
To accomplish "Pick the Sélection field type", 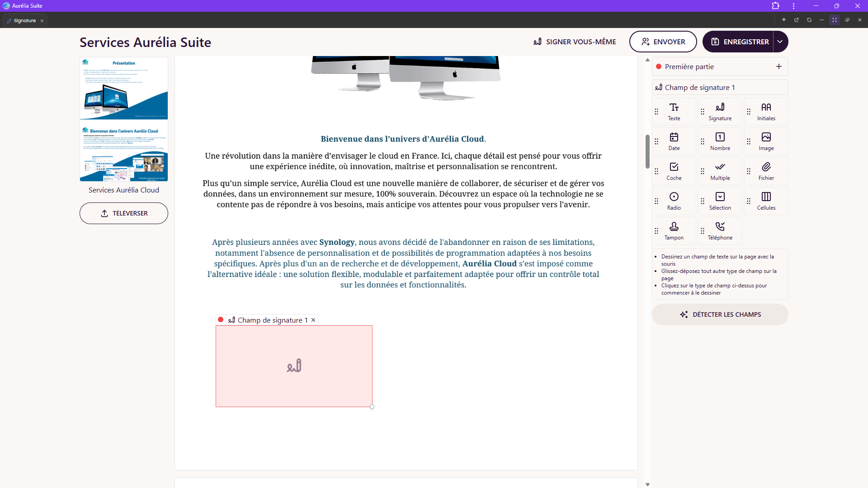I will (x=720, y=201).
